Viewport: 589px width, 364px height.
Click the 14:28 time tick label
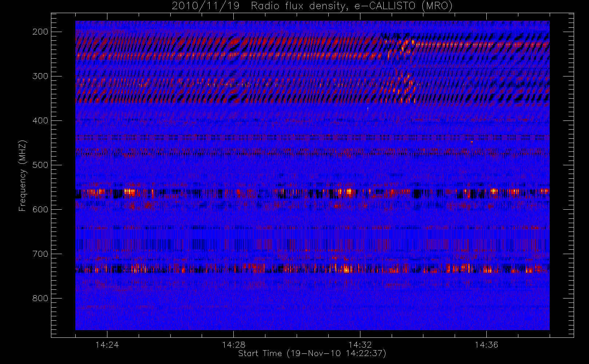[234, 345]
